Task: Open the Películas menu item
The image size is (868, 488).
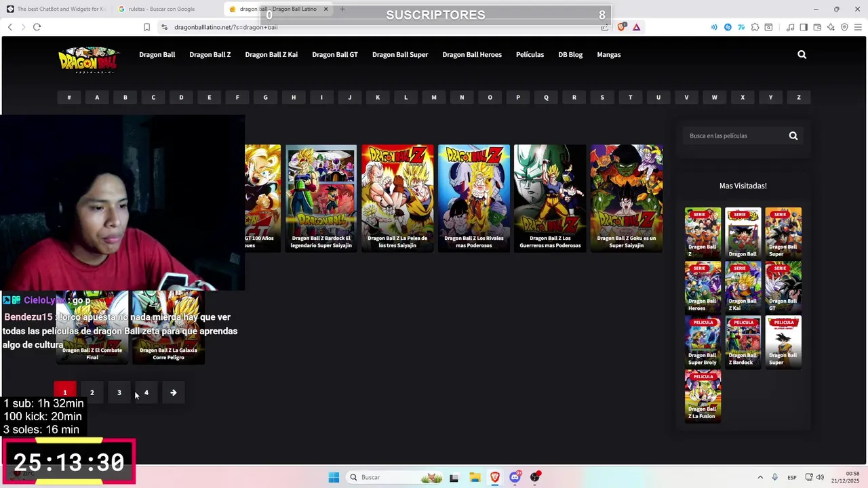Action: pos(530,55)
